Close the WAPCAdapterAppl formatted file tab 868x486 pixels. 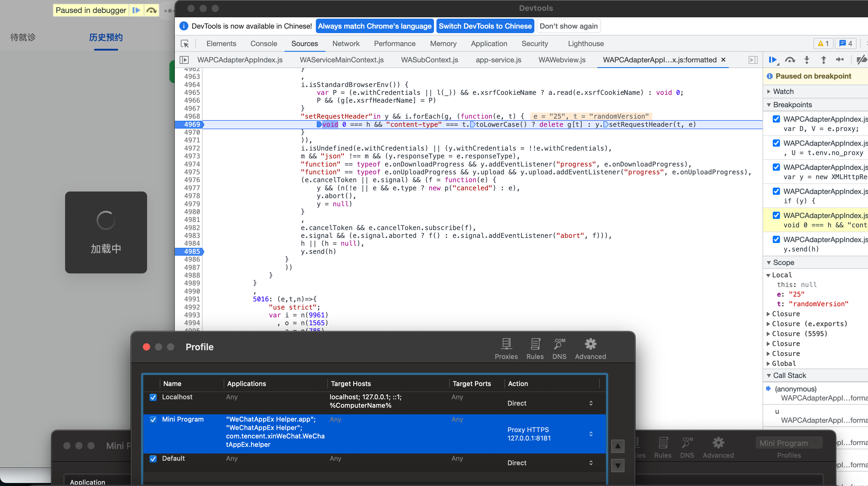coord(723,60)
